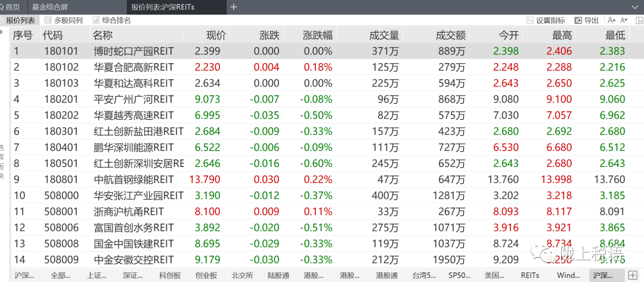Open the 综合排名 view
Screen dimensions: 644x282
112,20
